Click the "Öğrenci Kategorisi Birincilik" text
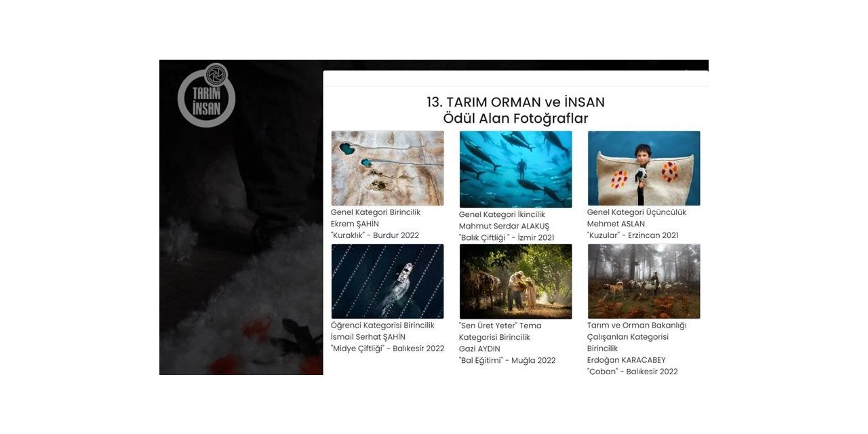868x434 pixels. [x=383, y=325]
